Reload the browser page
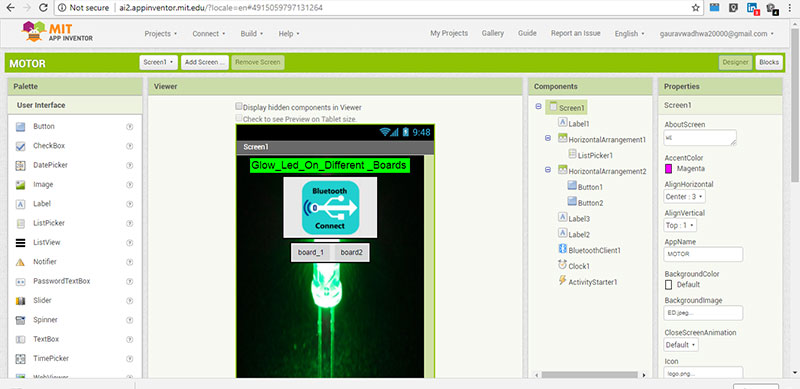The image size is (800, 389). 43,8
